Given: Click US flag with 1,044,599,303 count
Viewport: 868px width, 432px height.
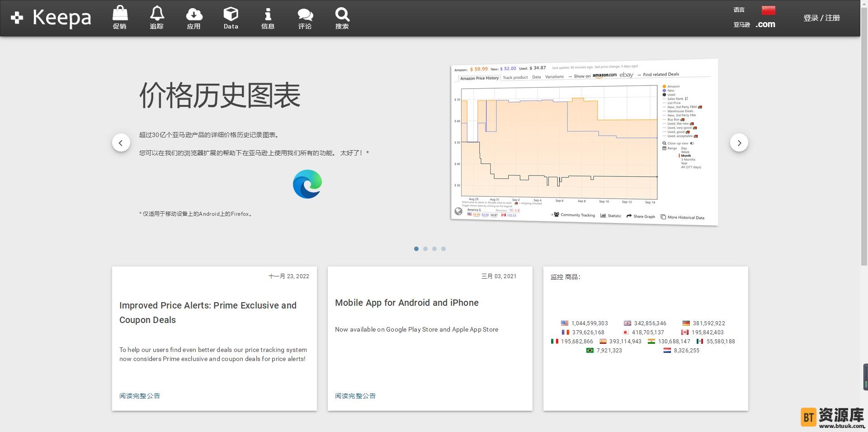Looking at the screenshot, I should (x=585, y=323).
